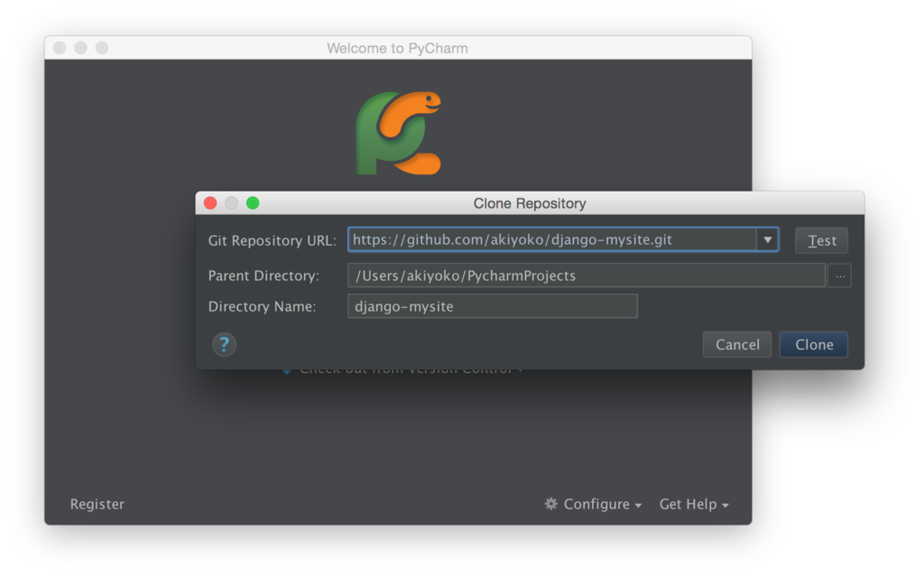Click the Directory Name field with django-mysite

coord(493,307)
